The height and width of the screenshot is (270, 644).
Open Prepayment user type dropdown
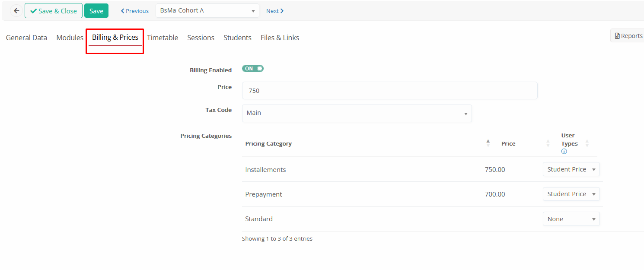click(x=571, y=194)
